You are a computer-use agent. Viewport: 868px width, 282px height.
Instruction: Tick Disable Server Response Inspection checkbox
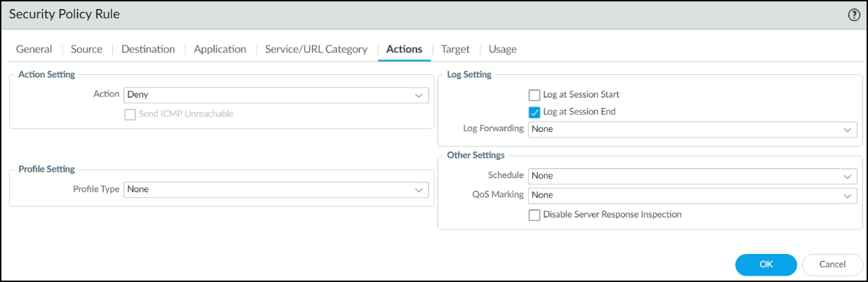pyautogui.click(x=534, y=215)
